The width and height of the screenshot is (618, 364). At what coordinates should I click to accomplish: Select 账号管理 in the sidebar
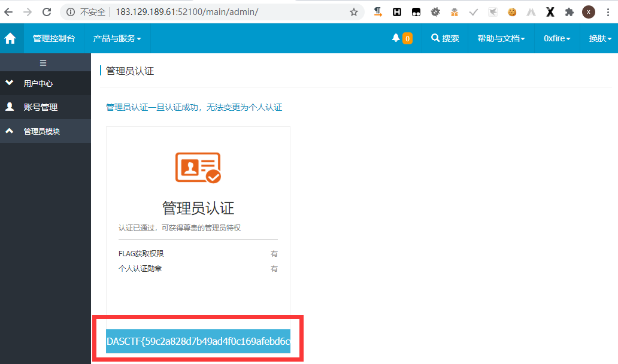40,107
